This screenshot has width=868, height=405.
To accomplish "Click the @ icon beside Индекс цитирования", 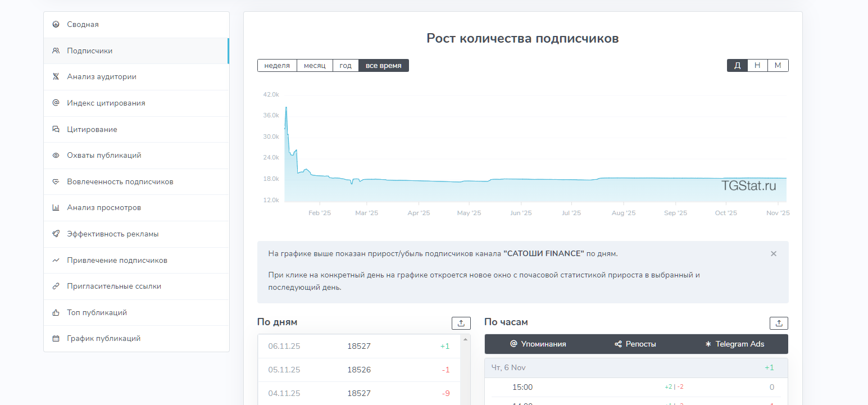I will (x=56, y=103).
